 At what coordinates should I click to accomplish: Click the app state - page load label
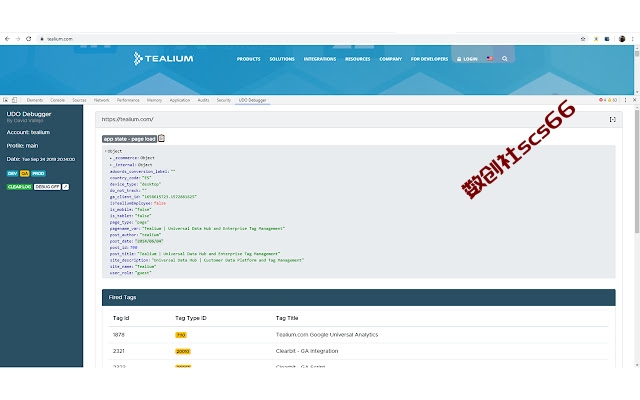129,139
